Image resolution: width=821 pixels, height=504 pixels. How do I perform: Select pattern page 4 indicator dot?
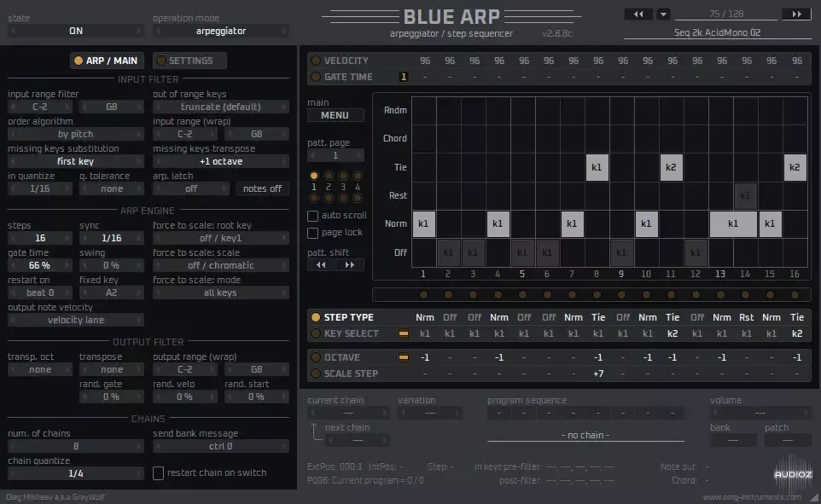click(x=358, y=176)
